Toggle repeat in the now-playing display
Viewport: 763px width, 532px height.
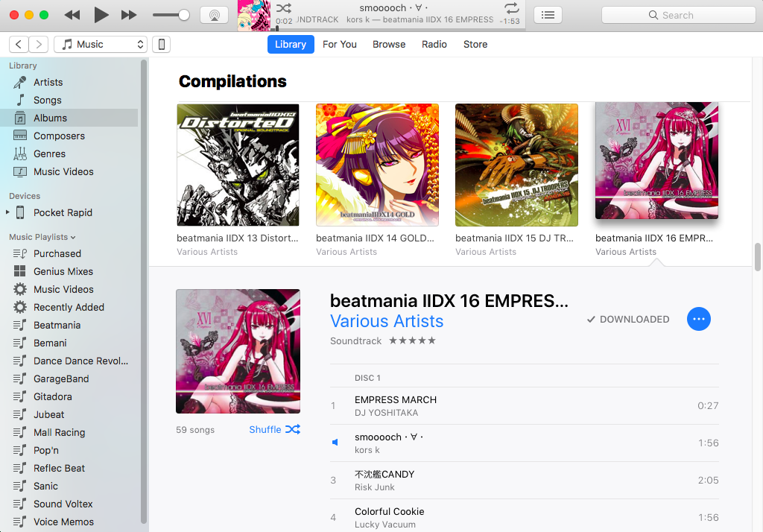(511, 7)
